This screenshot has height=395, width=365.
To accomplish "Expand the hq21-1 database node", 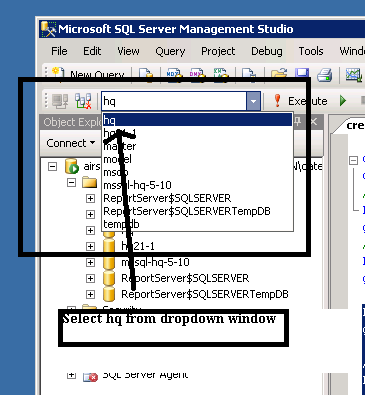I will point(90,246).
